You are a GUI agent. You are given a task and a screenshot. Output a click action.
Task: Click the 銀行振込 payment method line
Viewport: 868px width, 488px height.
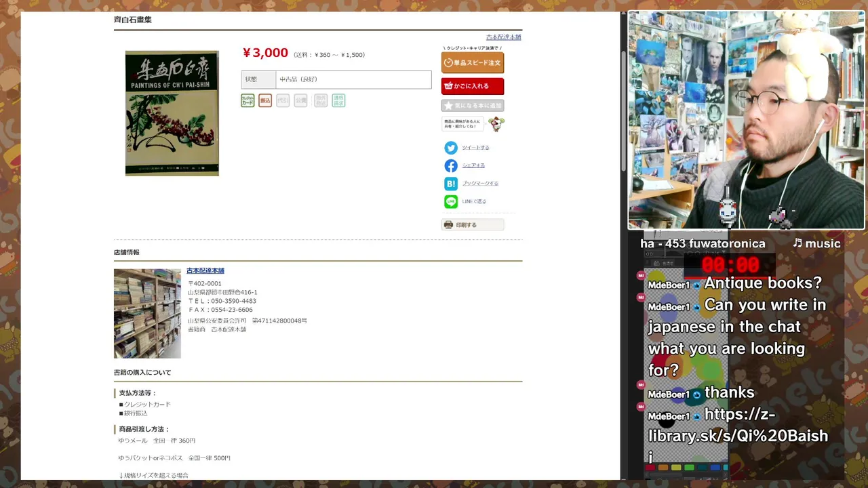133,413
